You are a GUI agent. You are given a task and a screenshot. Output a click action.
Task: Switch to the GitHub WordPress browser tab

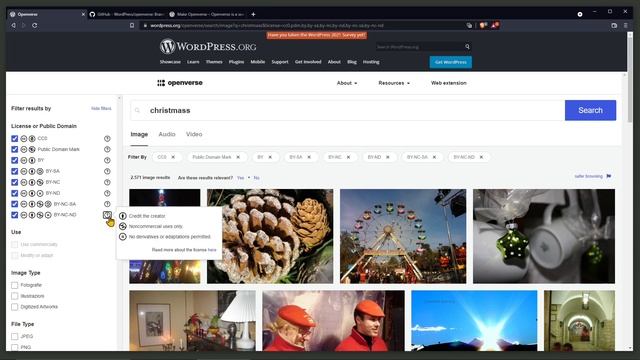pos(127,14)
